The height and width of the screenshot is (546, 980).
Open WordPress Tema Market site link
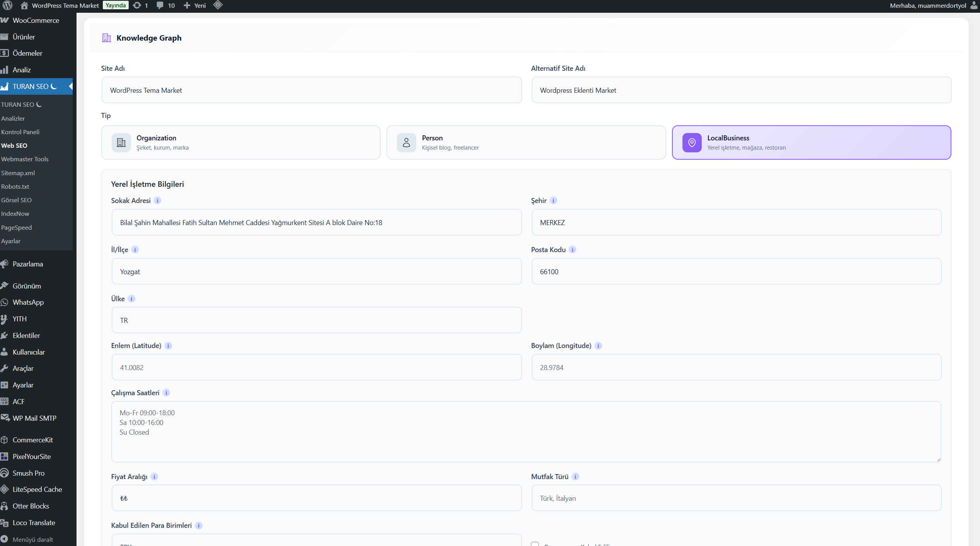point(65,5)
